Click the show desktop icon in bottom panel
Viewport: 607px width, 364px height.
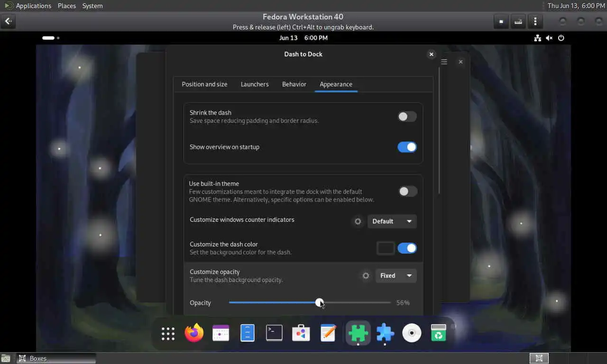coord(6,358)
